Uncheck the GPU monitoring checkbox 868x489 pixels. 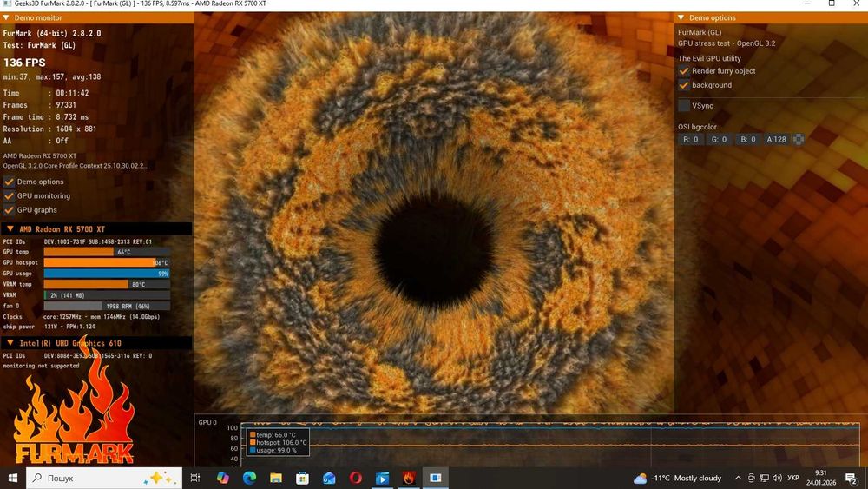click(9, 196)
